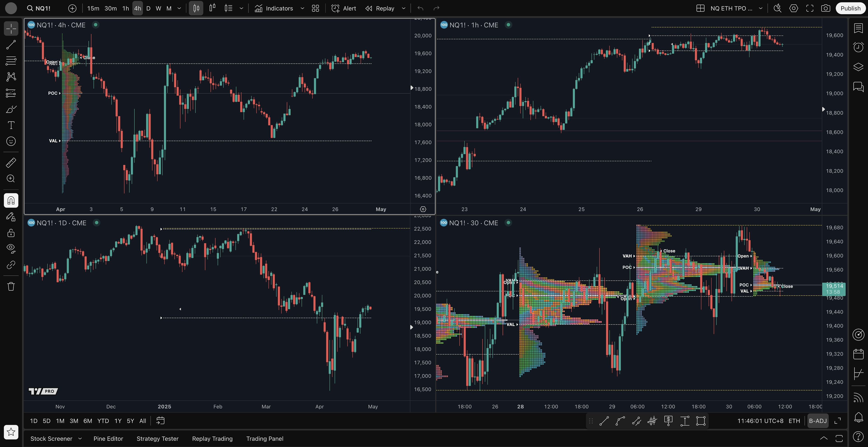Select the YTD date range button
This screenshot has height=447, width=868.
coord(103,421)
